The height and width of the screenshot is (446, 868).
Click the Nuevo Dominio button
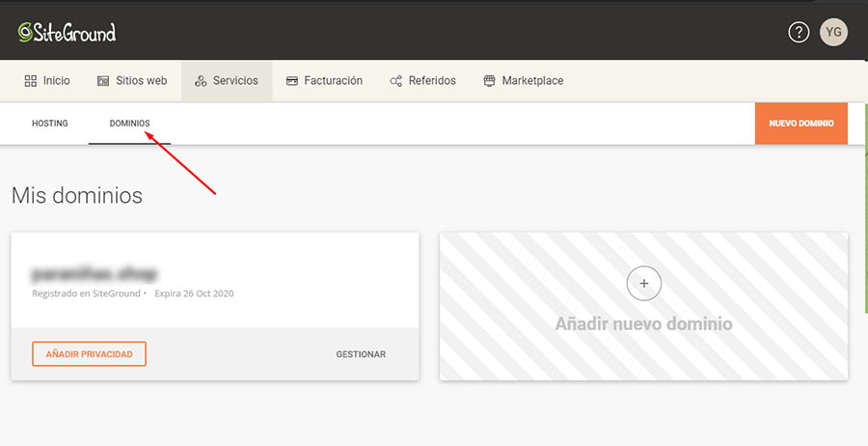[x=801, y=124]
